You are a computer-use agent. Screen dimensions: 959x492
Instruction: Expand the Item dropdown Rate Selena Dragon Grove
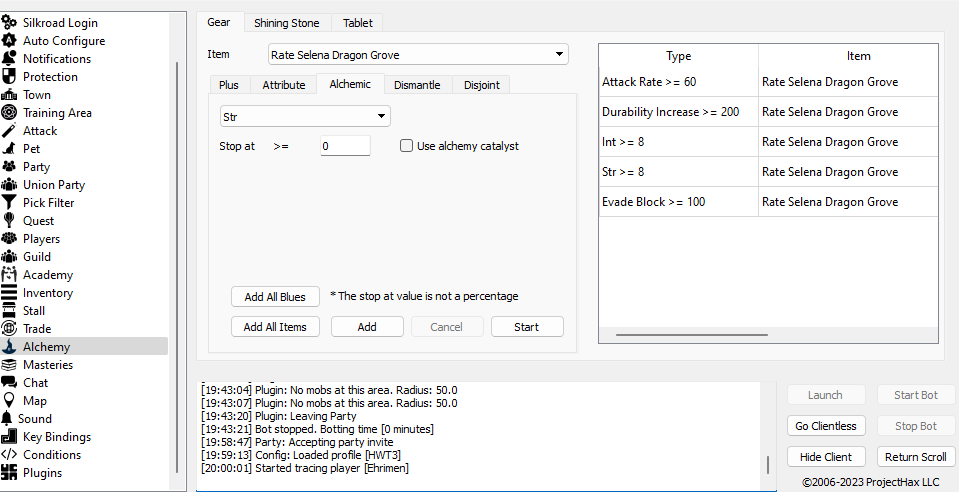coord(418,55)
